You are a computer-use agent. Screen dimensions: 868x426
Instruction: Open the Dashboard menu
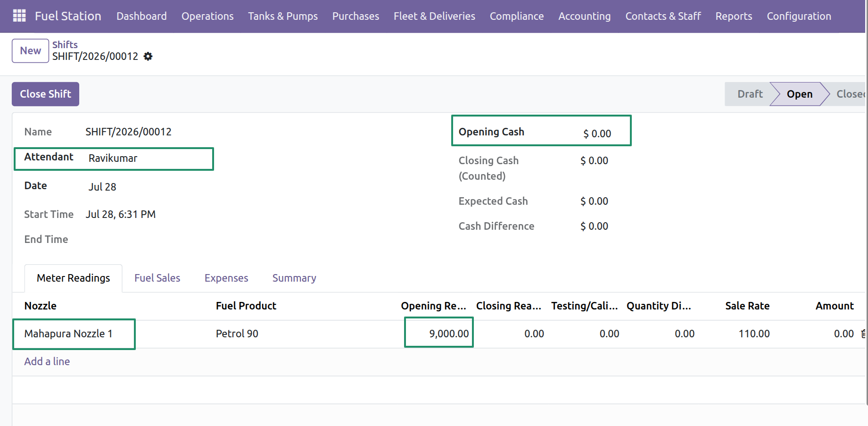click(141, 16)
